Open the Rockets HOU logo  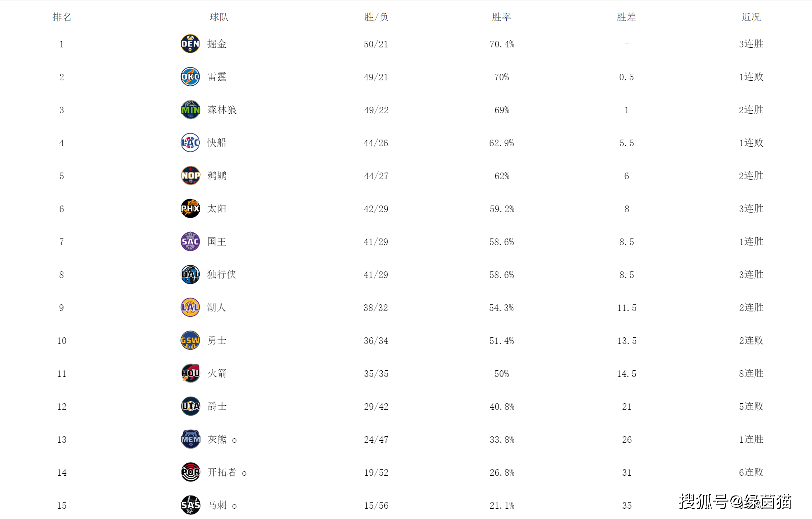(190, 373)
